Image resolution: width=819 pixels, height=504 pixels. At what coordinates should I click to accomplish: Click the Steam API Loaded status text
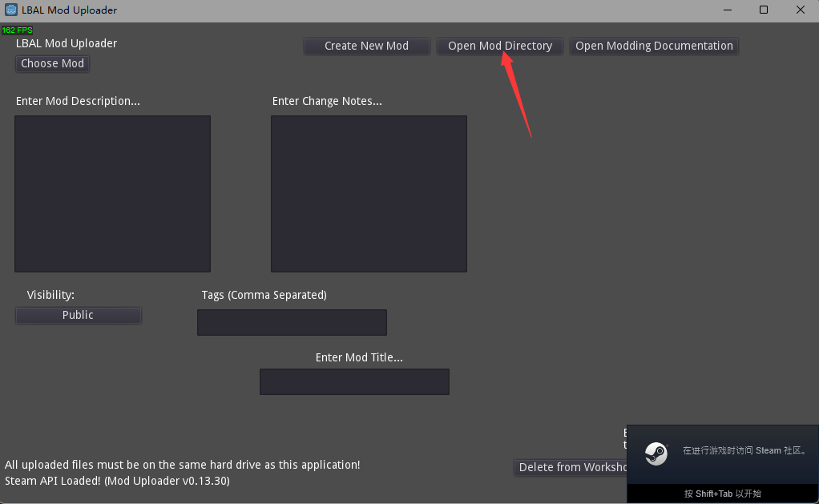(x=117, y=481)
